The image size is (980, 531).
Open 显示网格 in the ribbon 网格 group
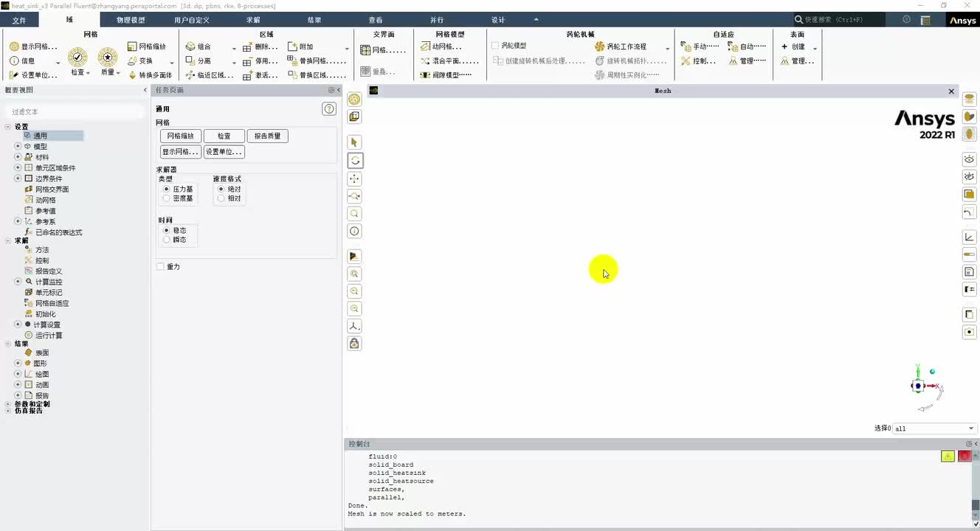coord(33,46)
